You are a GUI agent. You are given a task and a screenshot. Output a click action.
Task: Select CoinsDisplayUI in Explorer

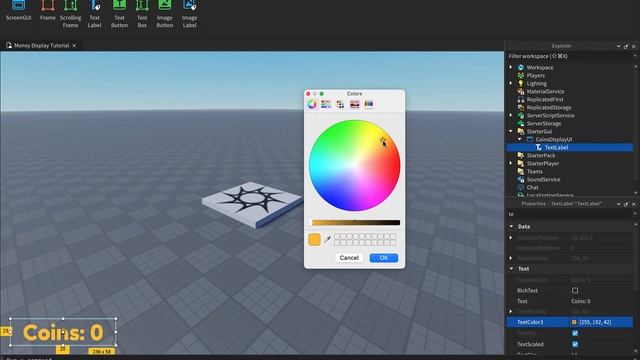tap(553, 139)
